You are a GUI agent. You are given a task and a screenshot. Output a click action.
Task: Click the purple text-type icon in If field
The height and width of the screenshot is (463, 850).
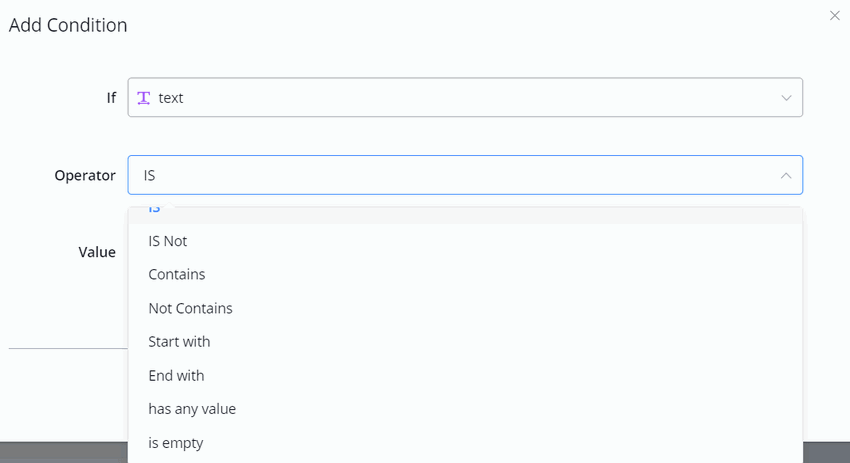[x=144, y=98]
